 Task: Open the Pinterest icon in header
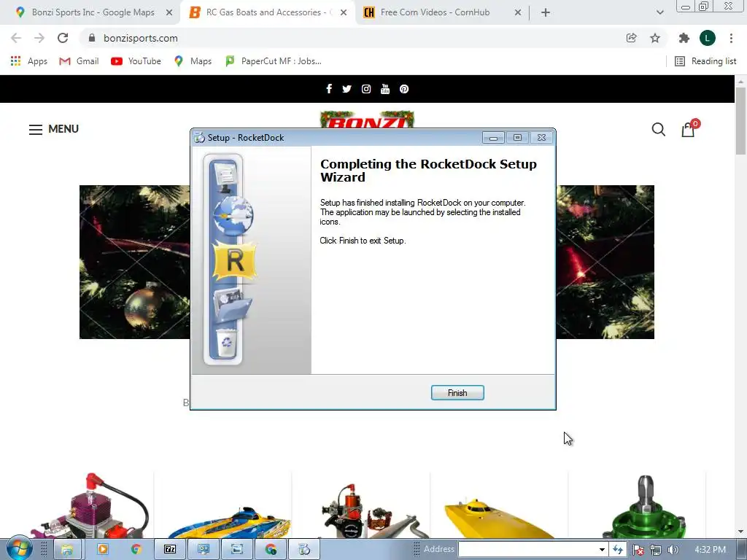[x=404, y=89]
